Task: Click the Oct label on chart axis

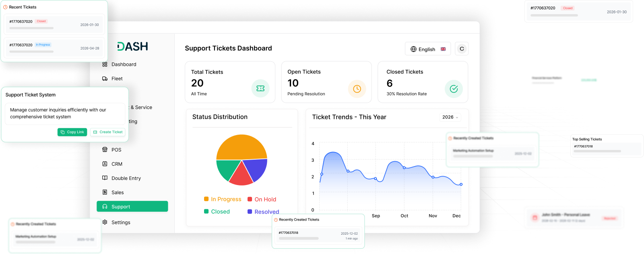Action: pyautogui.click(x=405, y=216)
